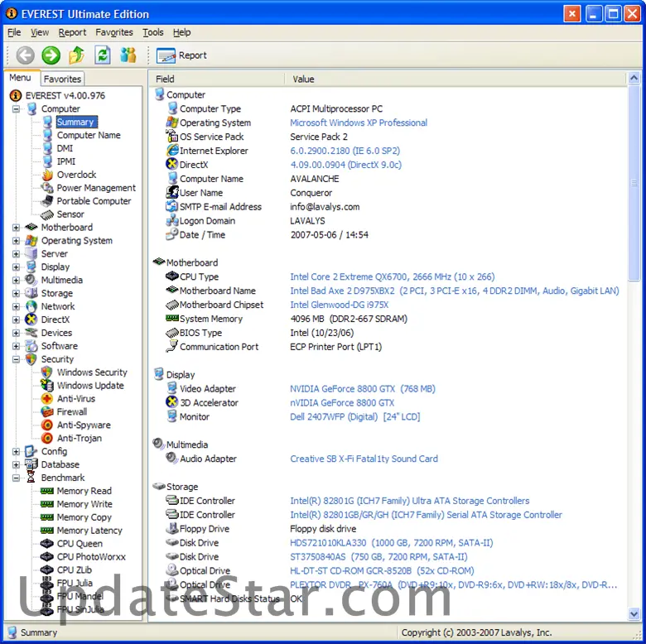Select the Firewall brick icon item
The height and width of the screenshot is (644, 646).
click(47, 411)
